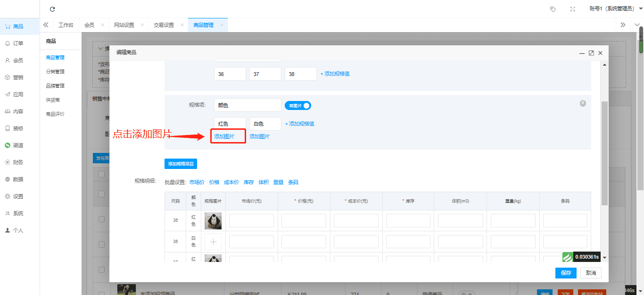
Task: Open 营销 in left sidebar
Action: [x=18, y=77]
